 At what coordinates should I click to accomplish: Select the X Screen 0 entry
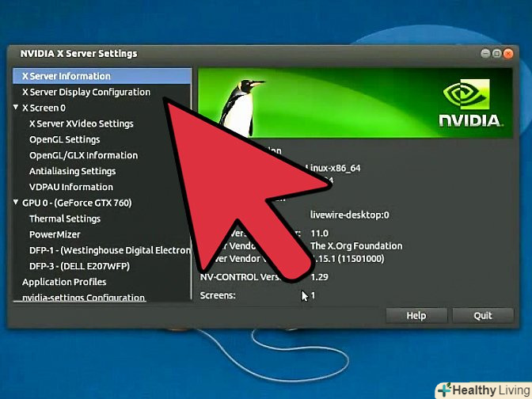(x=44, y=108)
